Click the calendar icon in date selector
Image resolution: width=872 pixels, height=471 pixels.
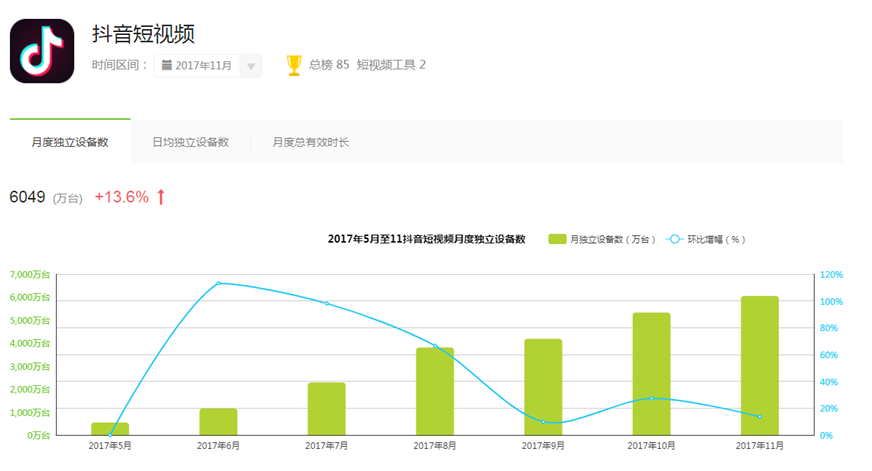pos(166,65)
